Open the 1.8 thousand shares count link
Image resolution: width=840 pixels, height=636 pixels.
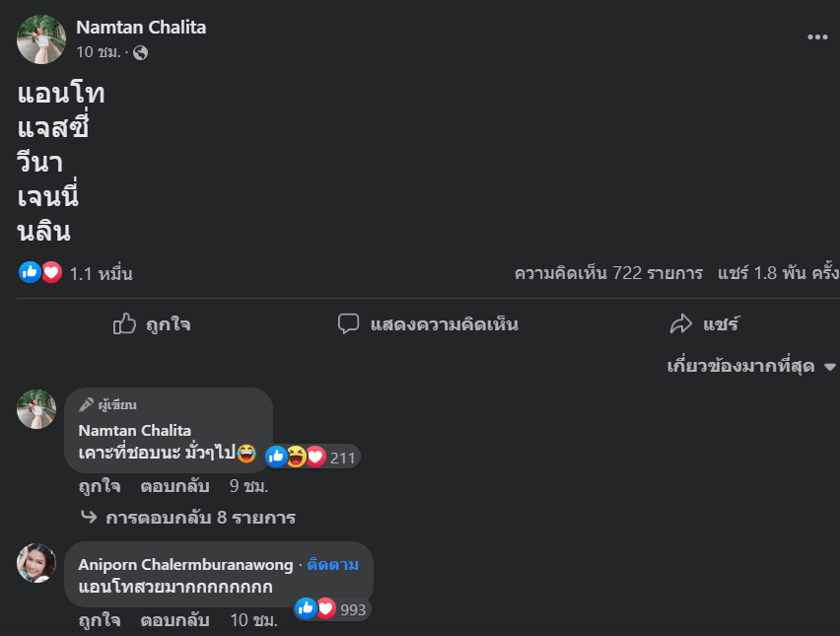coord(779,273)
